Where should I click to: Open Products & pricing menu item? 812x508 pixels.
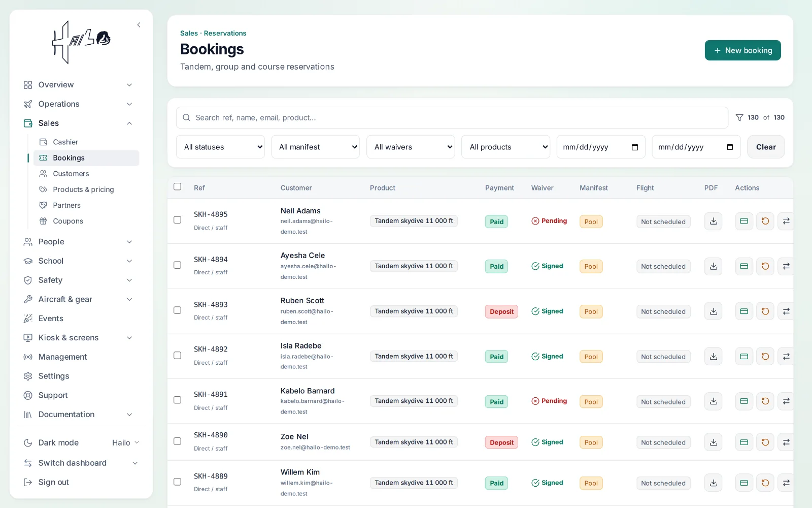point(86,189)
